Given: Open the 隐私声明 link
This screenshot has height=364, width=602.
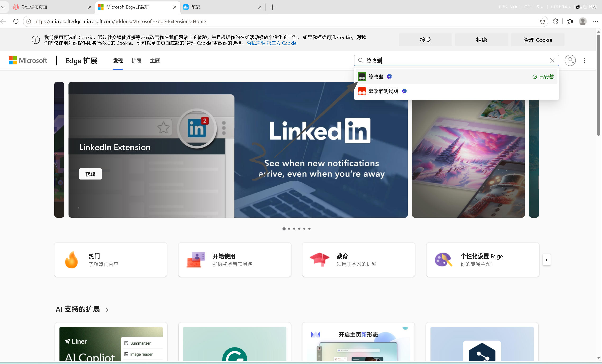Looking at the screenshot, I should pyautogui.click(x=256, y=43).
